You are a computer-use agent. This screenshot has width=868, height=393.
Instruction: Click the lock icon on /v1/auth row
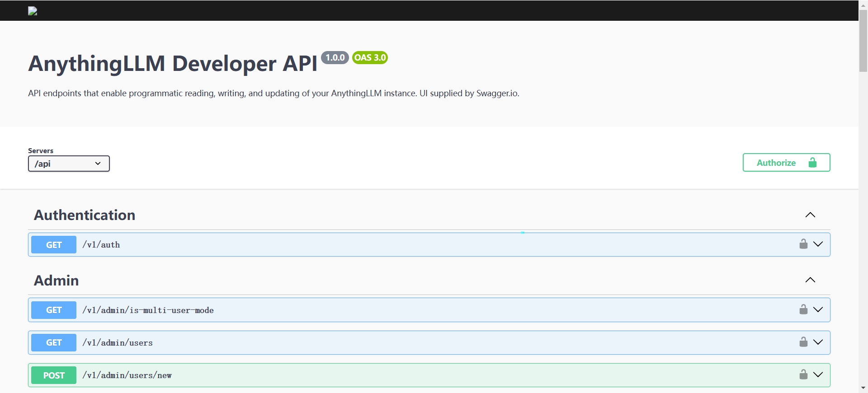(803, 244)
